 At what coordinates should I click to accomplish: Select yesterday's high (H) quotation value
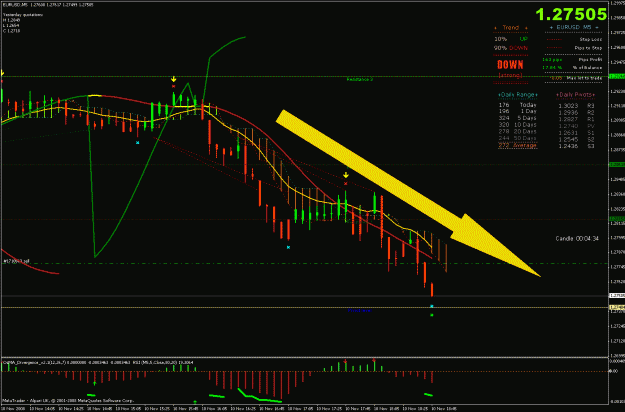[x=11, y=20]
